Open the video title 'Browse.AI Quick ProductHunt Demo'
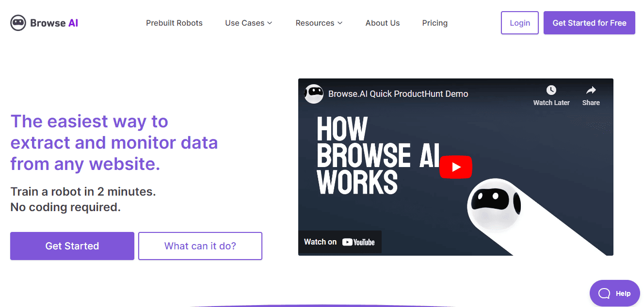 tap(398, 94)
